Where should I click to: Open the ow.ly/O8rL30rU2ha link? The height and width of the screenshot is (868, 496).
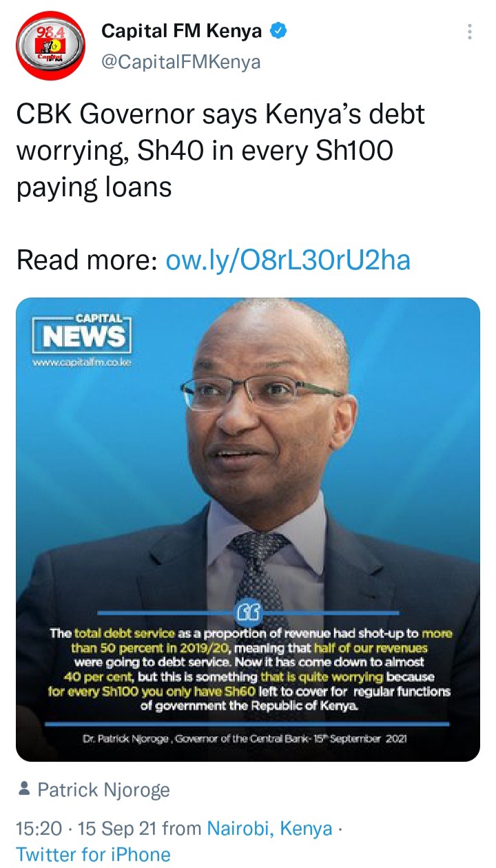[x=289, y=260]
